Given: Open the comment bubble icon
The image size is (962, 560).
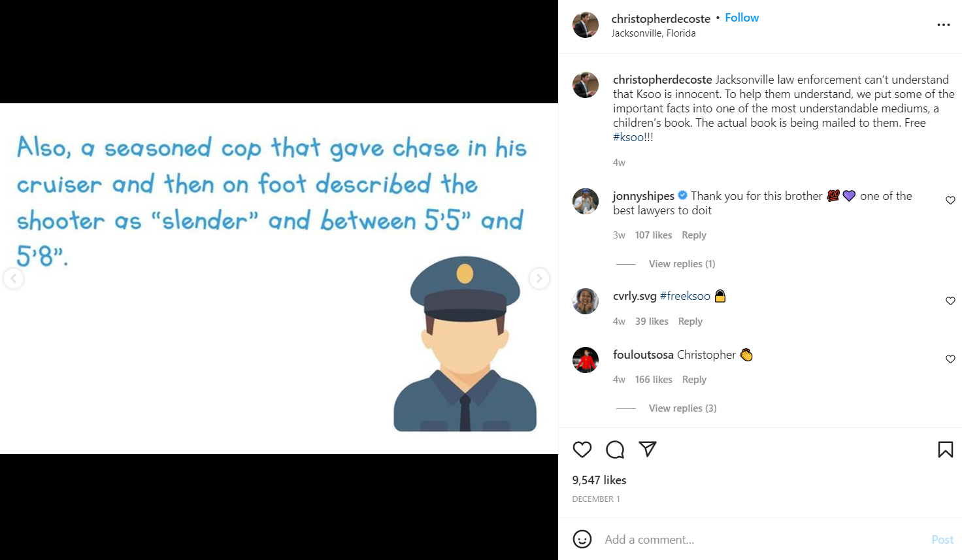Looking at the screenshot, I should (x=615, y=450).
